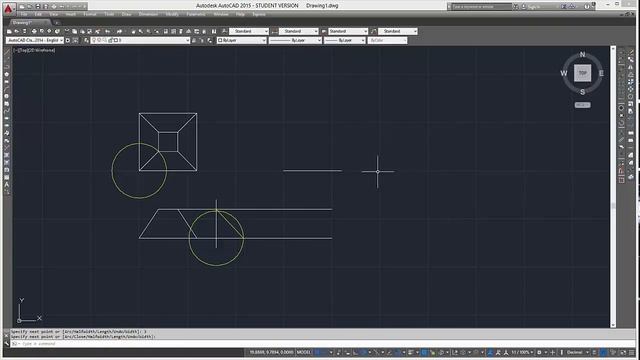The image size is (640, 360).
Task: Open the File menu
Action: 24,14
